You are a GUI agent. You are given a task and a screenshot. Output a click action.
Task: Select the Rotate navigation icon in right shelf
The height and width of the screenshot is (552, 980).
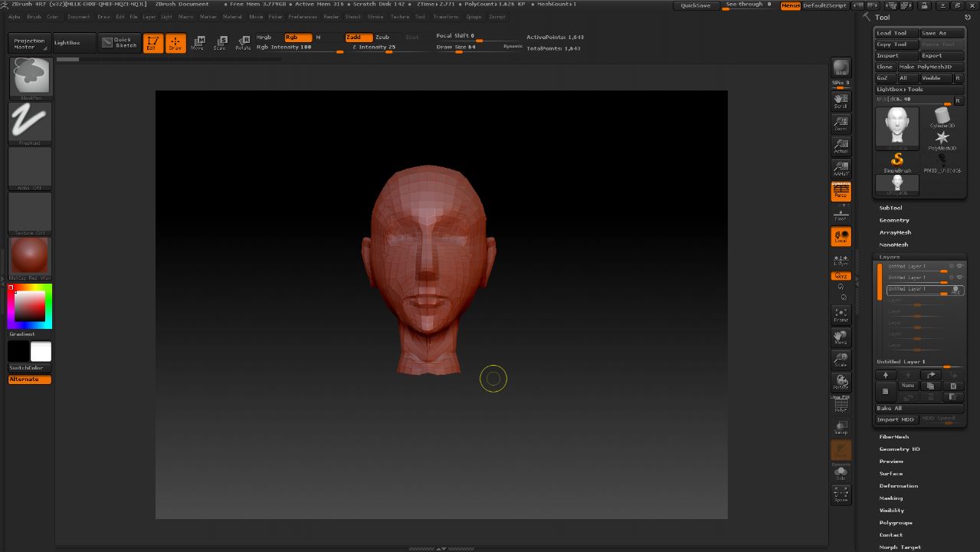(x=841, y=382)
